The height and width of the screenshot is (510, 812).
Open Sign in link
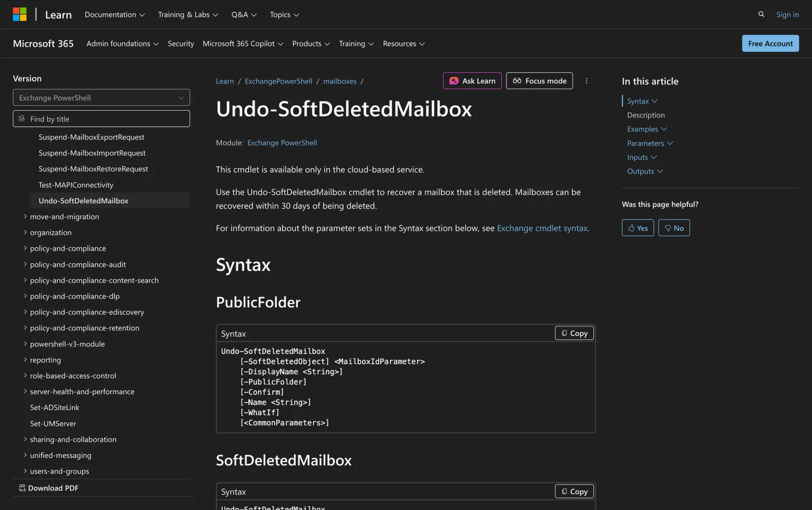tap(787, 14)
